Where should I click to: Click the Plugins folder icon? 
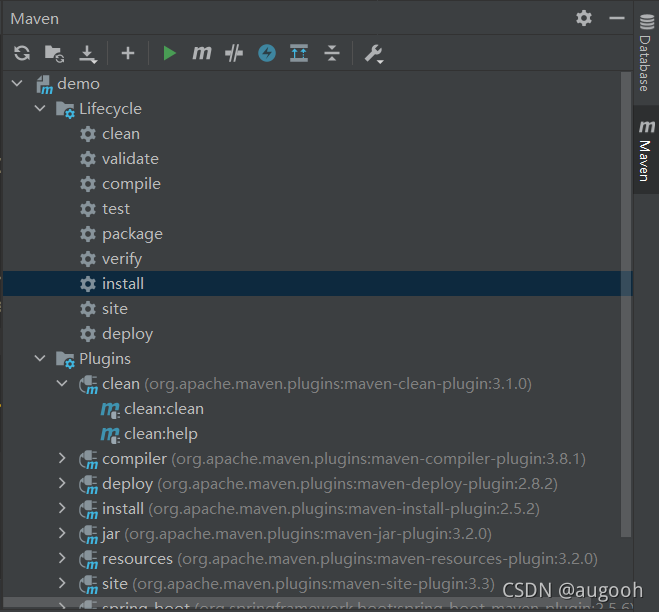66,360
